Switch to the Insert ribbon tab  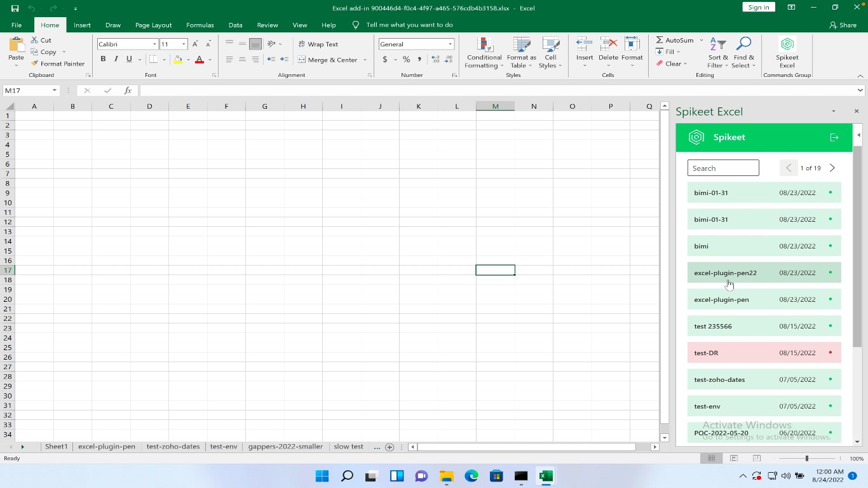[x=82, y=25]
